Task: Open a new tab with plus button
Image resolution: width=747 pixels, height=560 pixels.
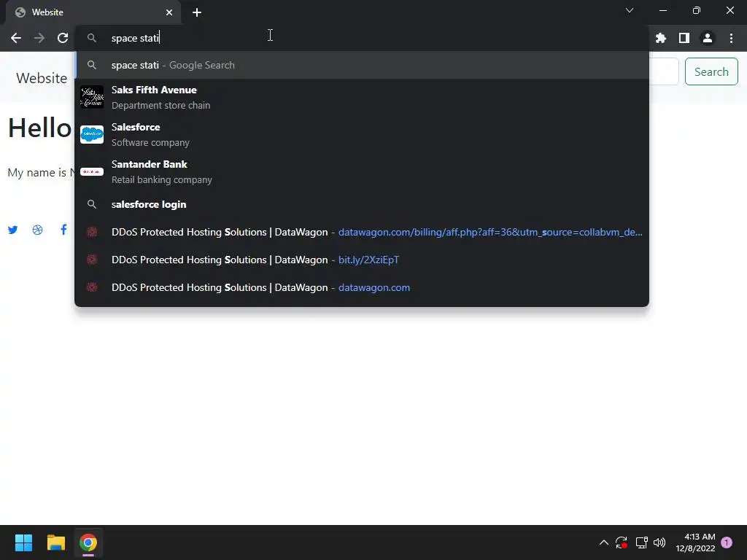Action: [x=197, y=12]
